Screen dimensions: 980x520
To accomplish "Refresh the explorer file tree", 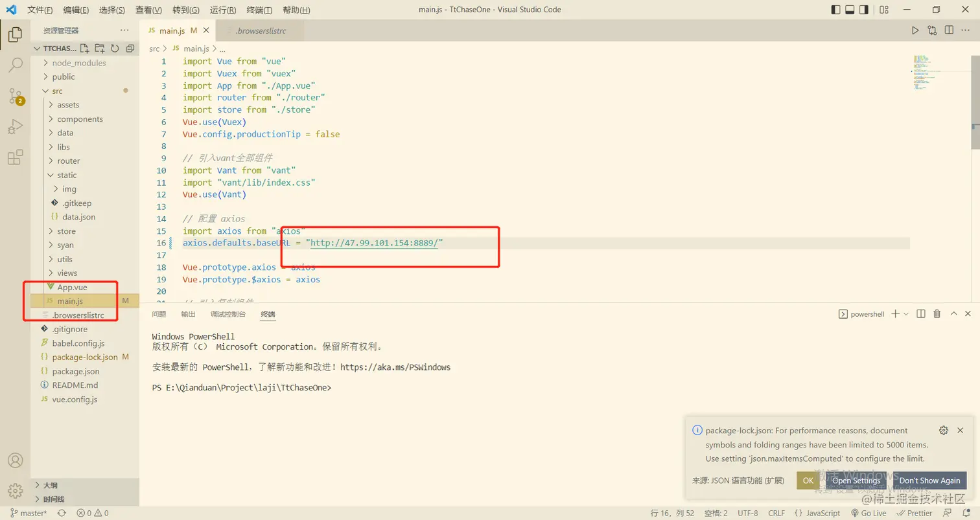I will (115, 49).
